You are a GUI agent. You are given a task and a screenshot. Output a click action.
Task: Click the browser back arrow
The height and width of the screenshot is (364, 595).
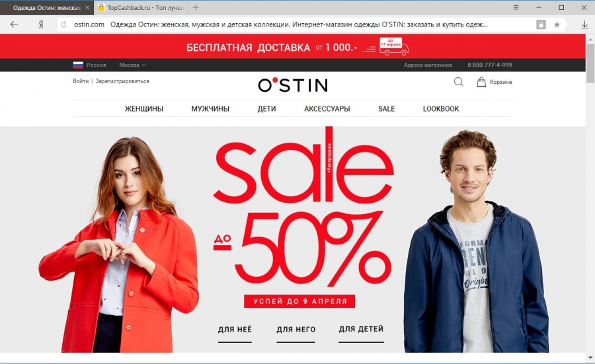click(x=14, y=24)
